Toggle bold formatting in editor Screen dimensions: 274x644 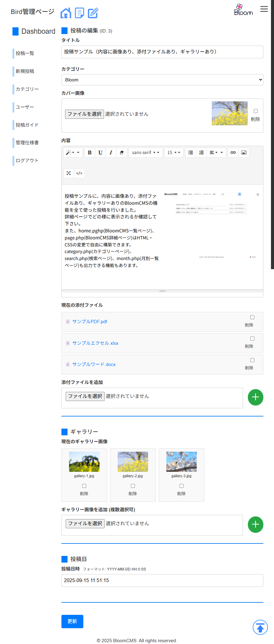point(90,152)
